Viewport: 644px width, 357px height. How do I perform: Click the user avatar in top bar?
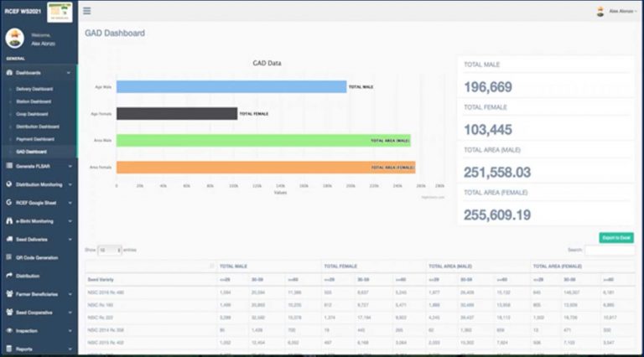click(600, 12)
